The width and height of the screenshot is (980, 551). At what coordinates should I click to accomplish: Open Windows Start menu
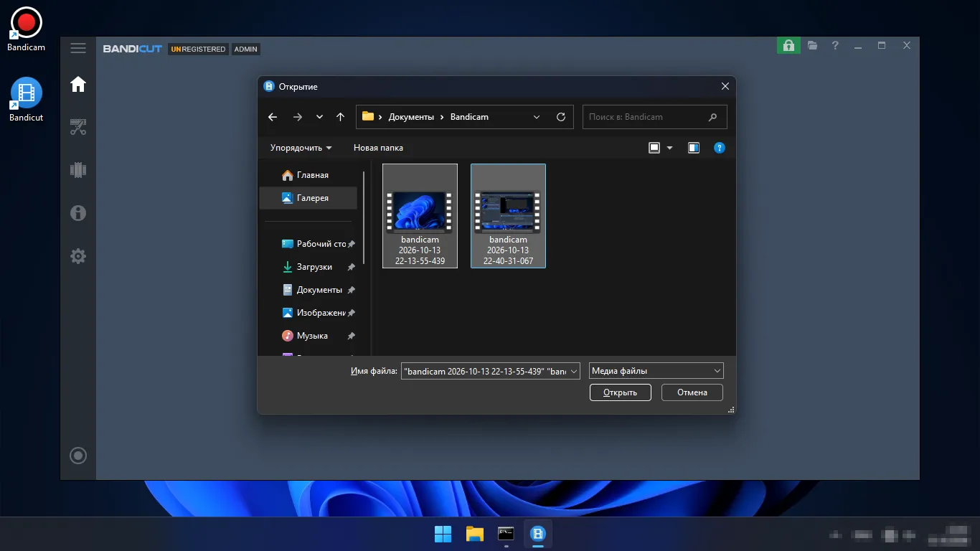click(x=443, y=534)
